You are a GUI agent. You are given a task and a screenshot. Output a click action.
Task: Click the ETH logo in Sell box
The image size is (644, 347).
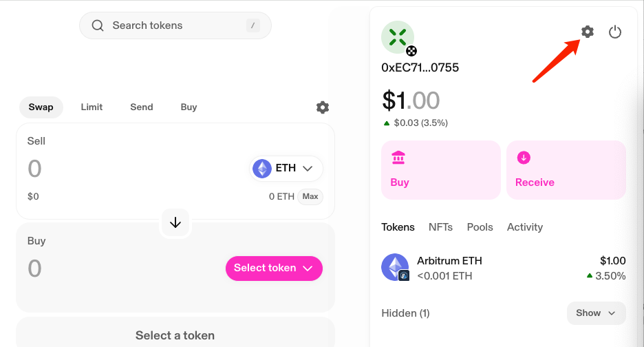[262, 169]
